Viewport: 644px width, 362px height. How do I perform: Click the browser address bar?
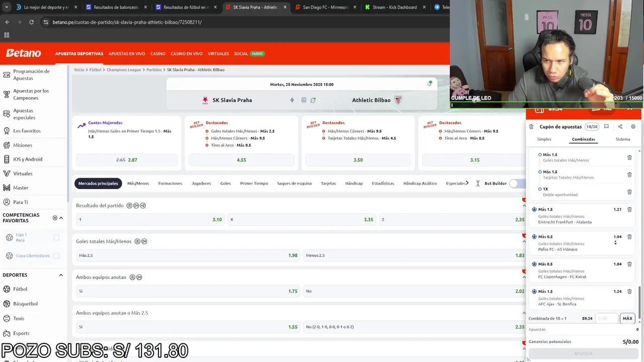(242, 22)
